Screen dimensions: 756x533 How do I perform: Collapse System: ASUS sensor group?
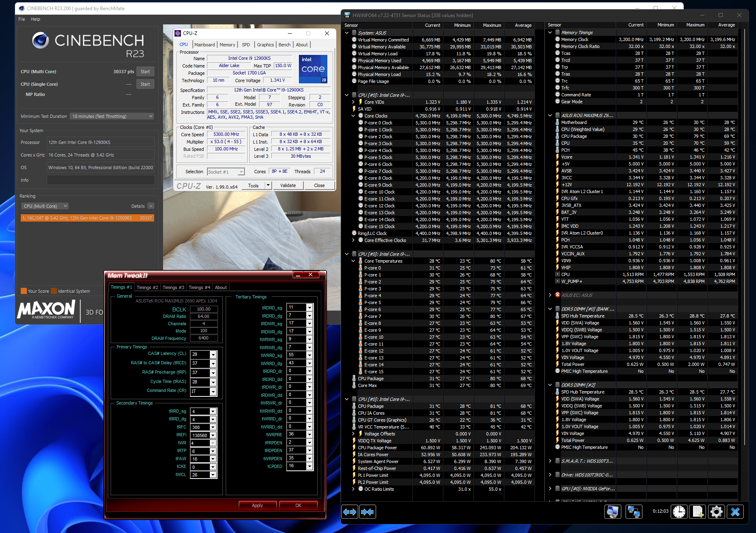coord(347,33)
